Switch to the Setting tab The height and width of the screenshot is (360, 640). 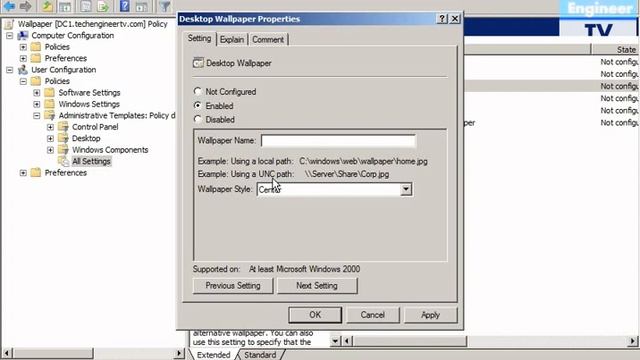coord(199,39)
